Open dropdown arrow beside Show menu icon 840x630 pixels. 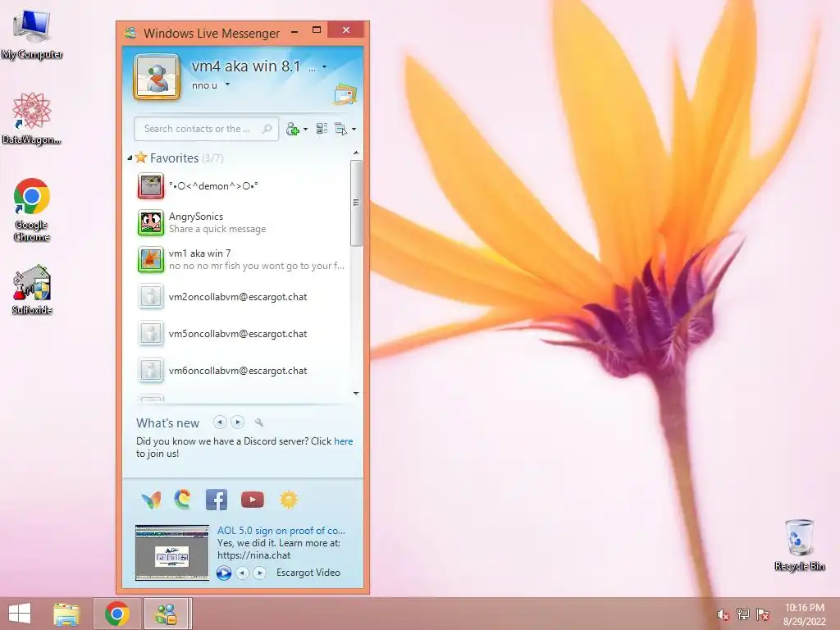tap(354, 129)
